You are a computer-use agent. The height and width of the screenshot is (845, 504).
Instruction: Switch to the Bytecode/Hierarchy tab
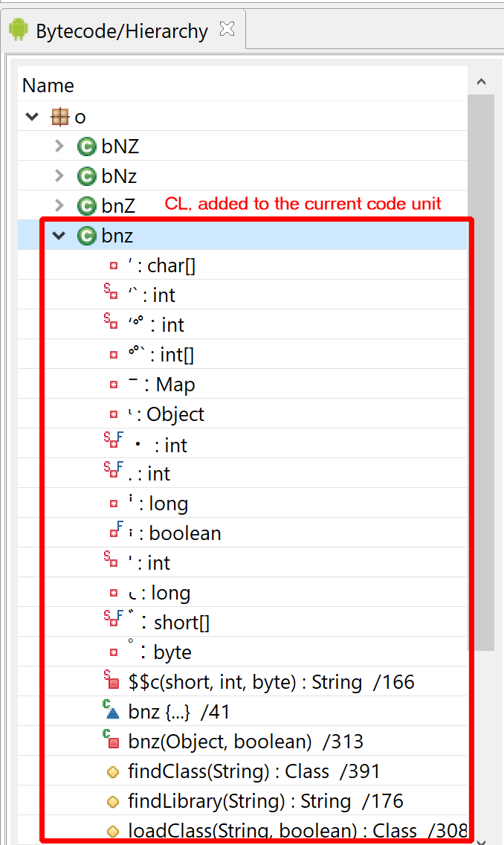(122, 31)
